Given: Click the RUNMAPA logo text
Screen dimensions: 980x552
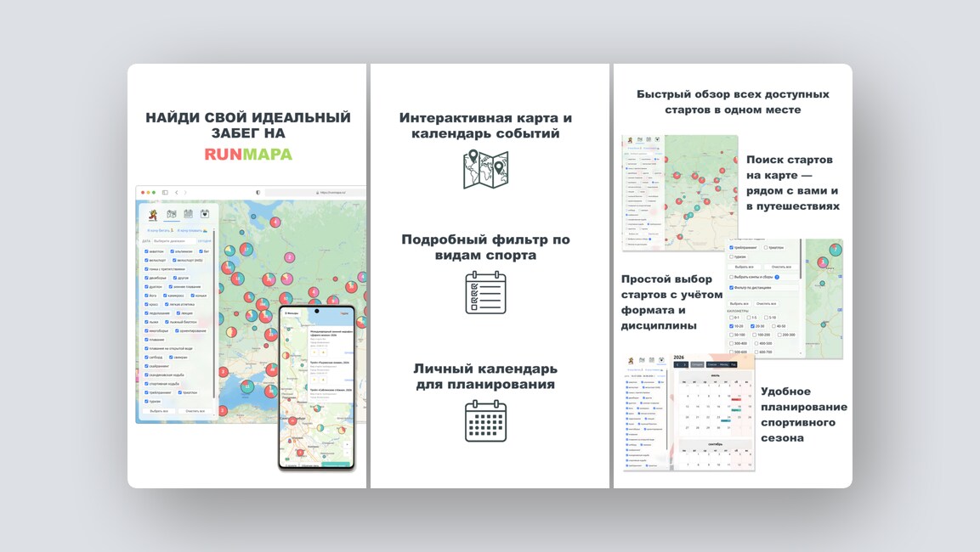Looking at the screenshot, I should pyautogui.click(x=247, y=155).
